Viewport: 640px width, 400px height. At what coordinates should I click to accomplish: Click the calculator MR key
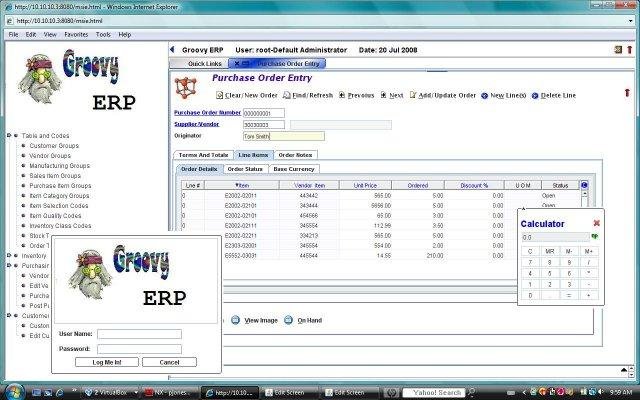(x=550, y=251)
